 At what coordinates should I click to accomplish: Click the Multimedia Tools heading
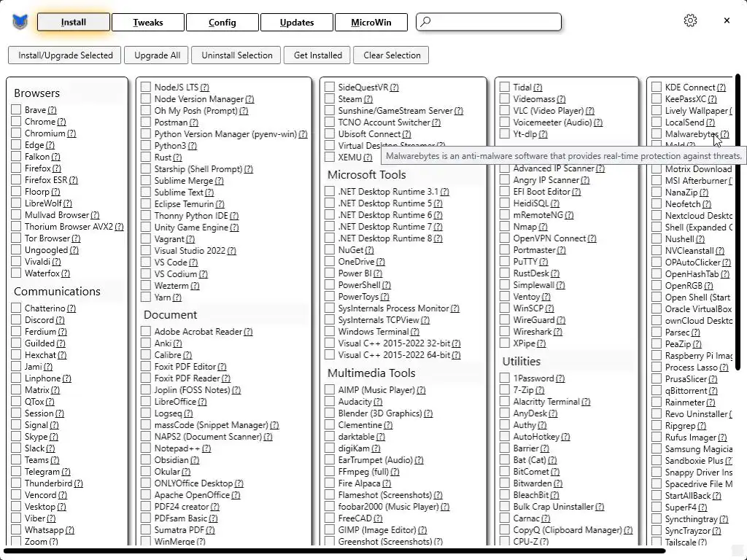tap(371, 373)
